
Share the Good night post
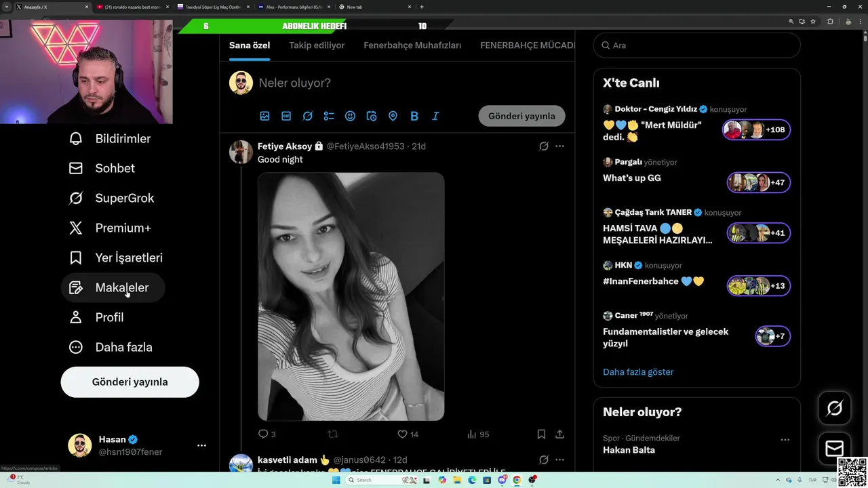[x=559, y=434]
